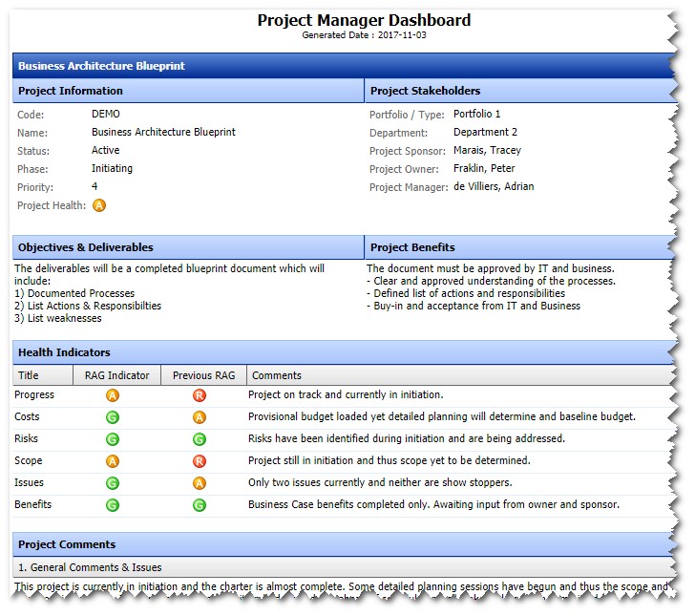Click the 'Business Case benefits completed only' comment
Screen dimensions: 695x616
tap(434, 504)
